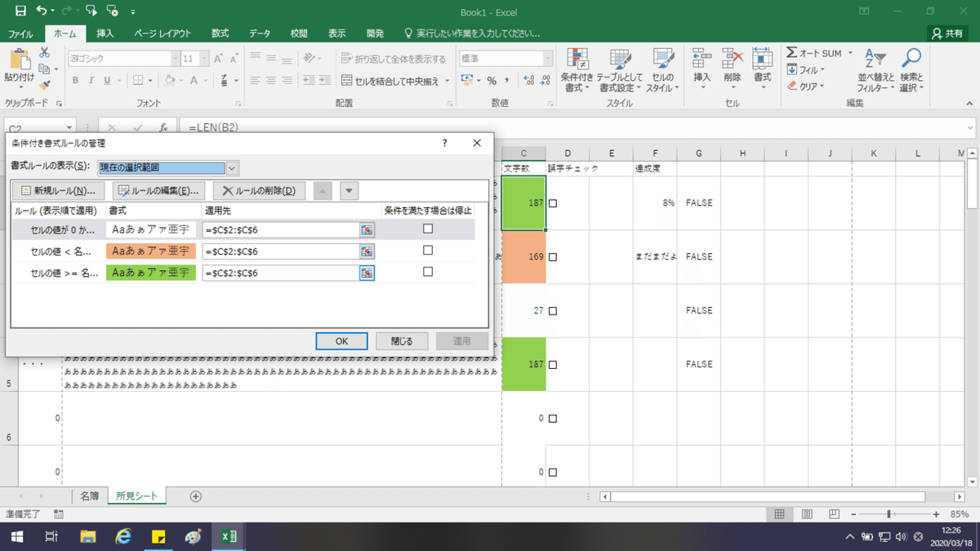Image resolution: width=980 pixels, height=551 pixels.
Task: Click the 新規ルール button
Action: 58,190
